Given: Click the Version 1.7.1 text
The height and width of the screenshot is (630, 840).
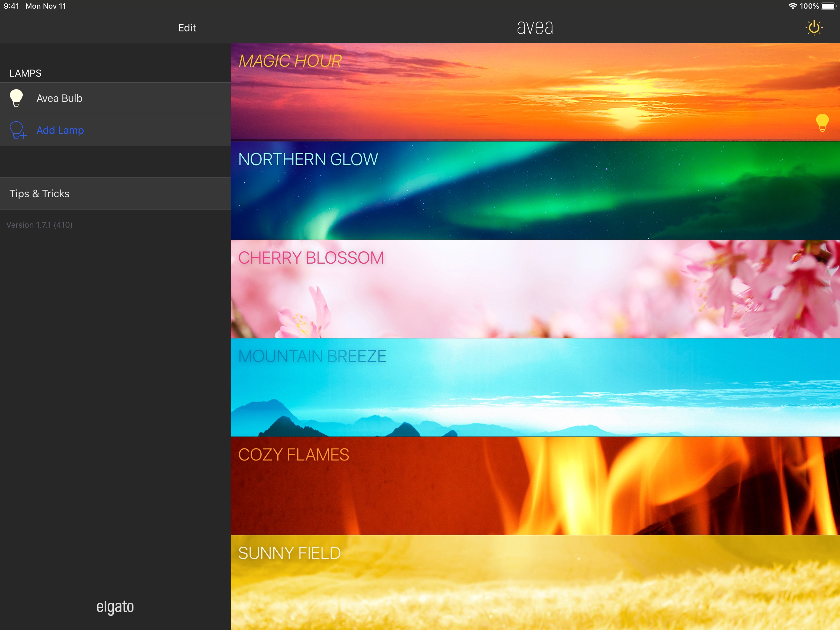Looking at the screenshot, I should (39, 225).
